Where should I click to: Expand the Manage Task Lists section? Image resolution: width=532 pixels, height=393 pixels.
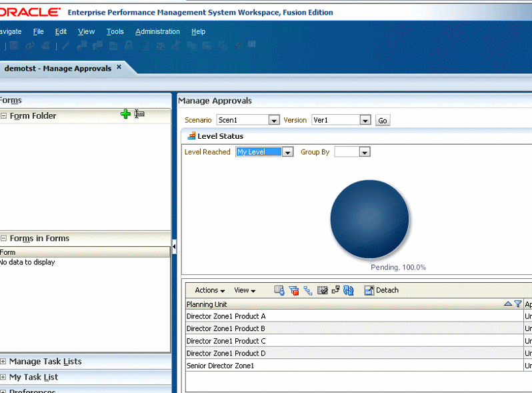[3, 362]
